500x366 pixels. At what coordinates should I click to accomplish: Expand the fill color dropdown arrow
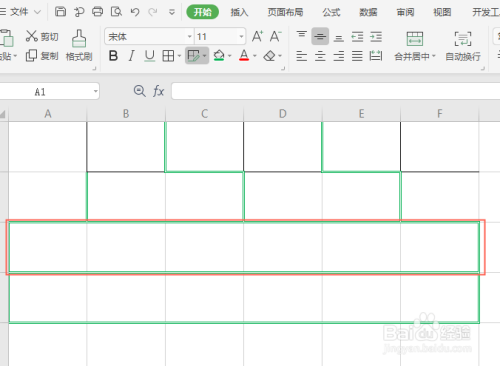230,56
